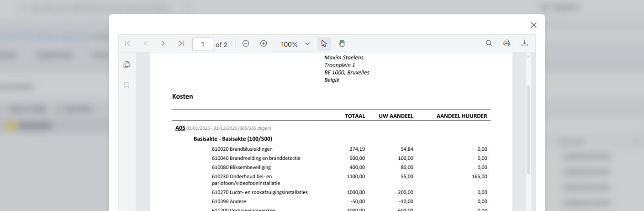Open search in the PDF viewer
Screen dimensions: 644x211
(x=489, y=43)
